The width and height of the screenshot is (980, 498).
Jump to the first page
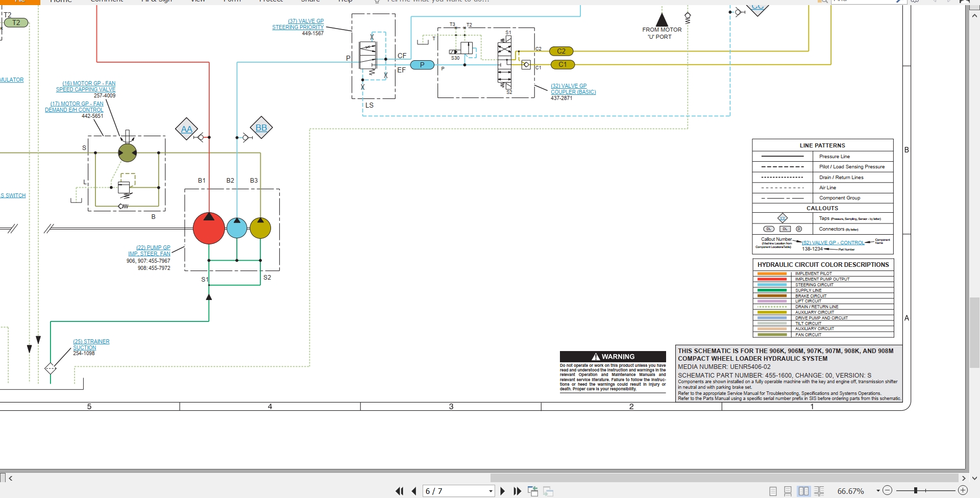pyautogui.click(x=399, y=491)
